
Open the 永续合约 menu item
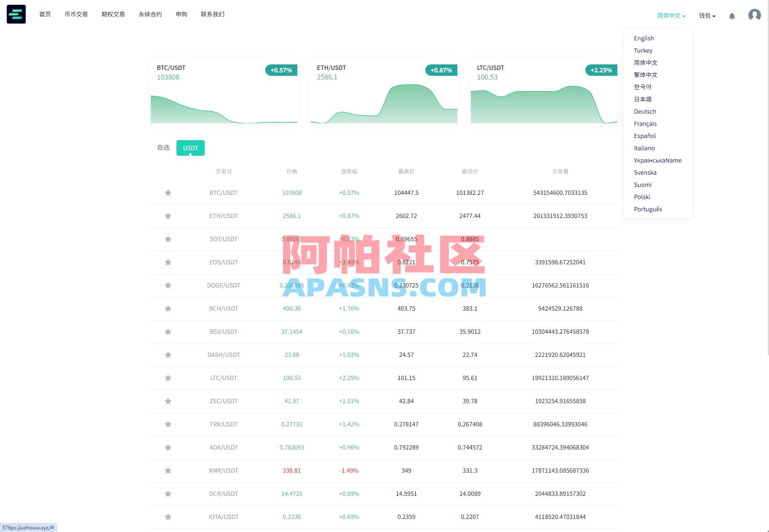150,14
